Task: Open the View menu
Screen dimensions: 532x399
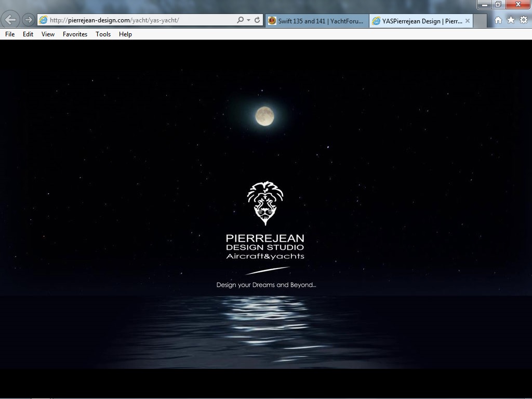Action: [x=48, y=34]
